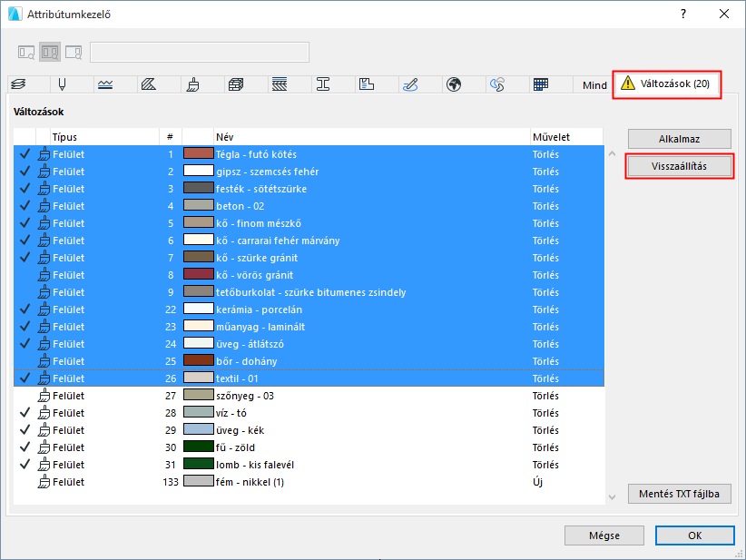Viewport: 746px width, 560px height.
Task: Toggle checkmark for textil - 01
Action: [x=25, y=378]
